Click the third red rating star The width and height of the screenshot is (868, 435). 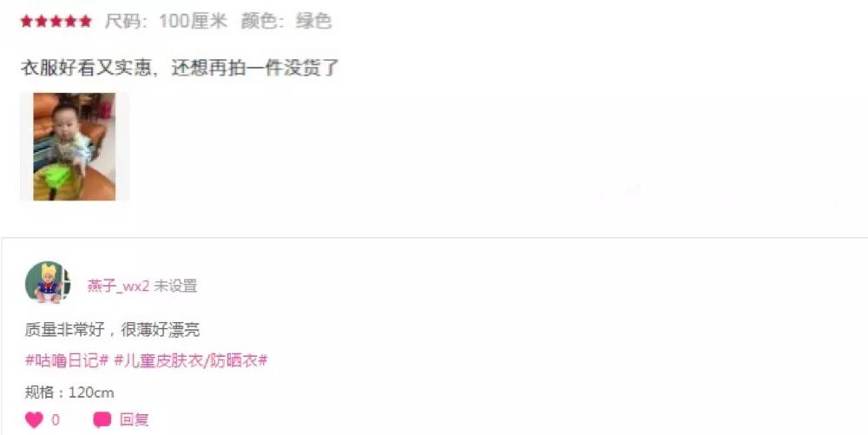(x=56, y=22)
